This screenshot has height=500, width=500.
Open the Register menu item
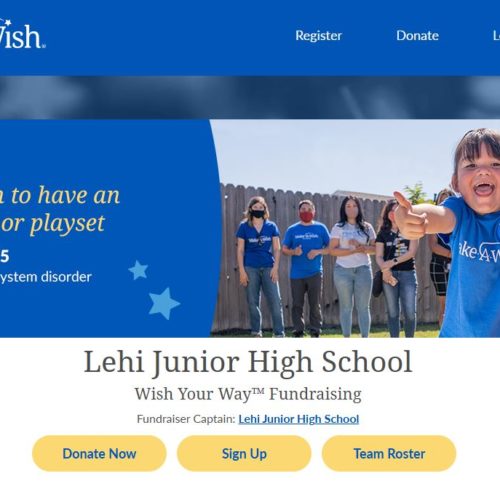[x=318, y=36]
